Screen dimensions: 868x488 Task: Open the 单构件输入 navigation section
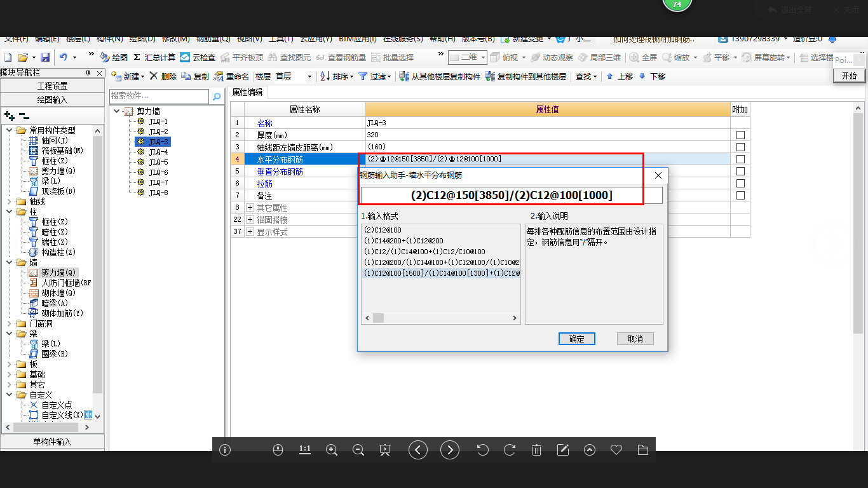click(53, 442)
